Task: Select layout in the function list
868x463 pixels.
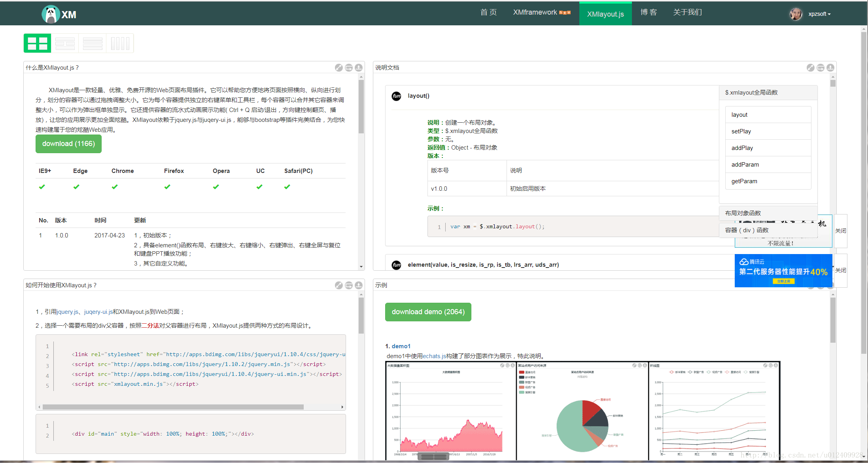Action: [x=768, y=115]
